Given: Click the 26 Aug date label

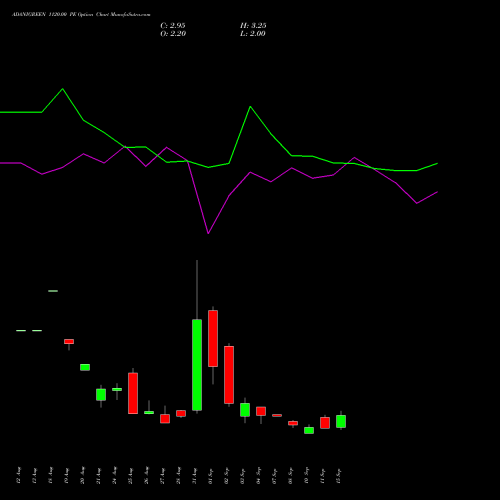Looking at the screenshot, I should [x=146, y=475].
